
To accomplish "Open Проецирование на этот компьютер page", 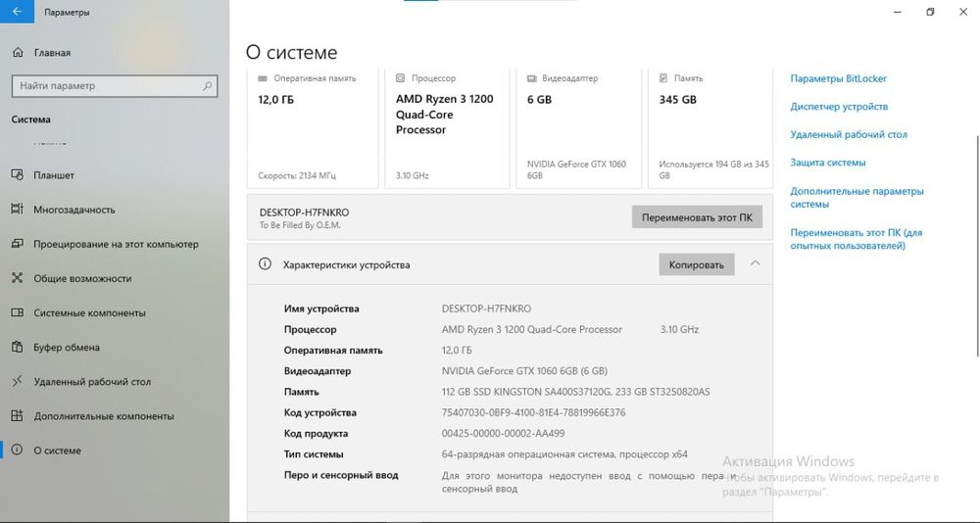I will 117,244.
